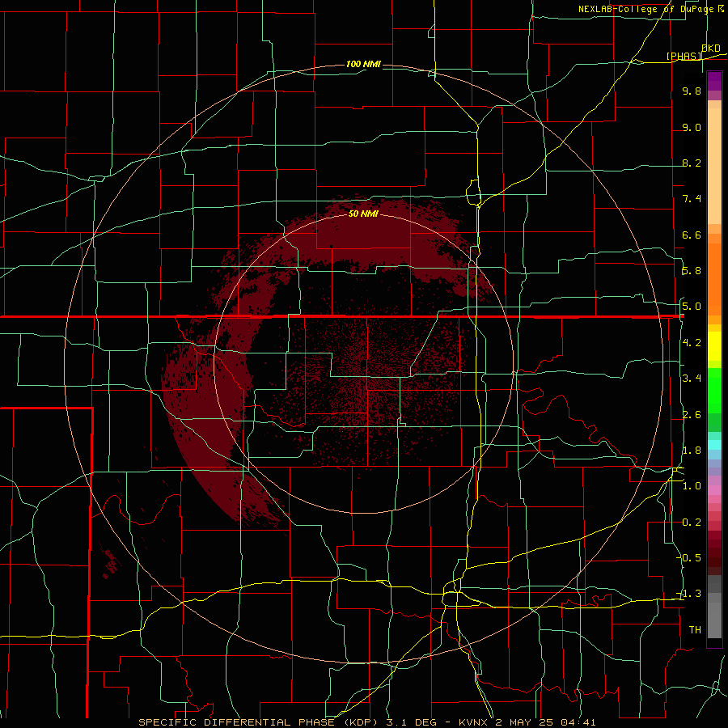Click the 9.8 value on color scale

coord(692,91)
